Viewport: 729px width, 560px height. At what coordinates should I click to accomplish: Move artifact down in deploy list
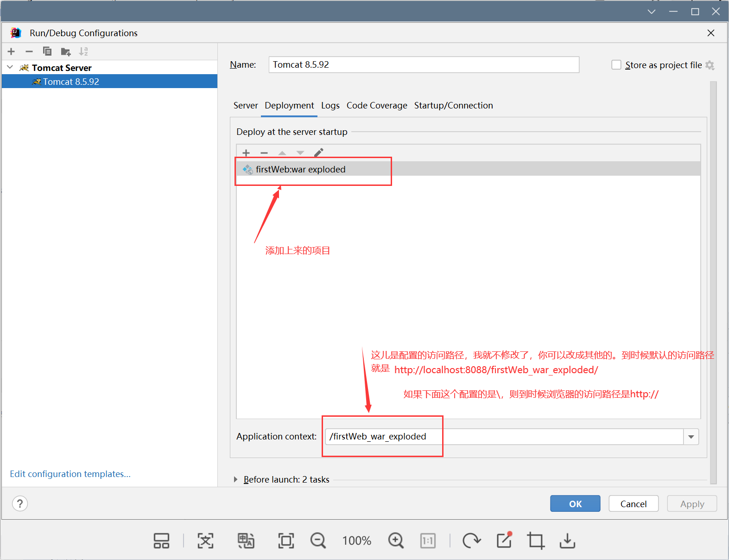(300, 153)
